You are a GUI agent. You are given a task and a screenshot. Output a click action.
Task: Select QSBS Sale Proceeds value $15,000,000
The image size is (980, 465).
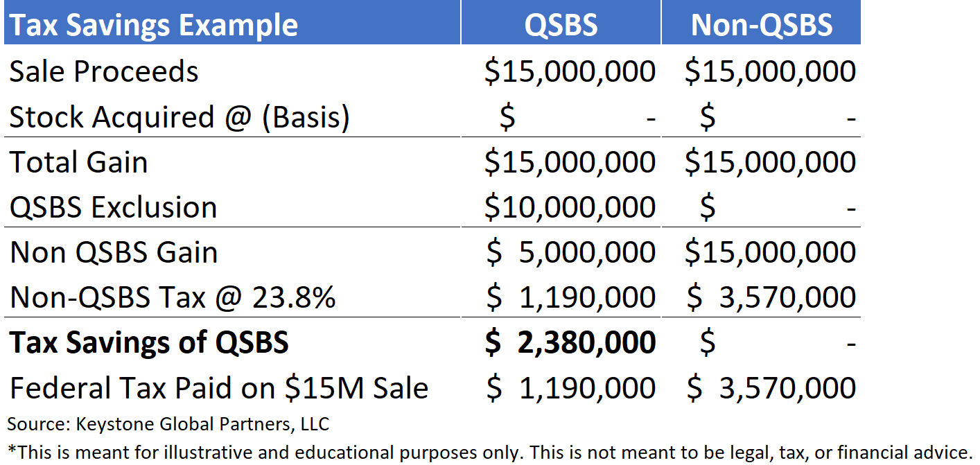tap(570, 72)
